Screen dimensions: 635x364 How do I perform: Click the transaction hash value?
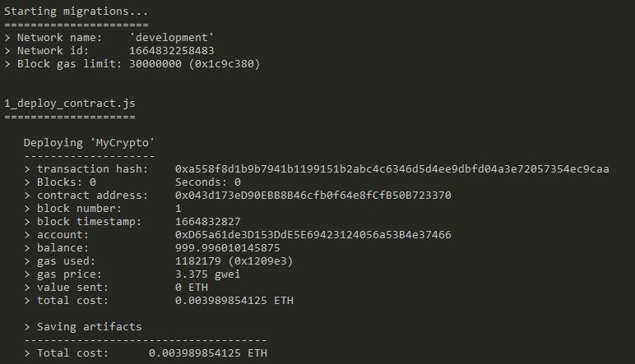[392, 169]
